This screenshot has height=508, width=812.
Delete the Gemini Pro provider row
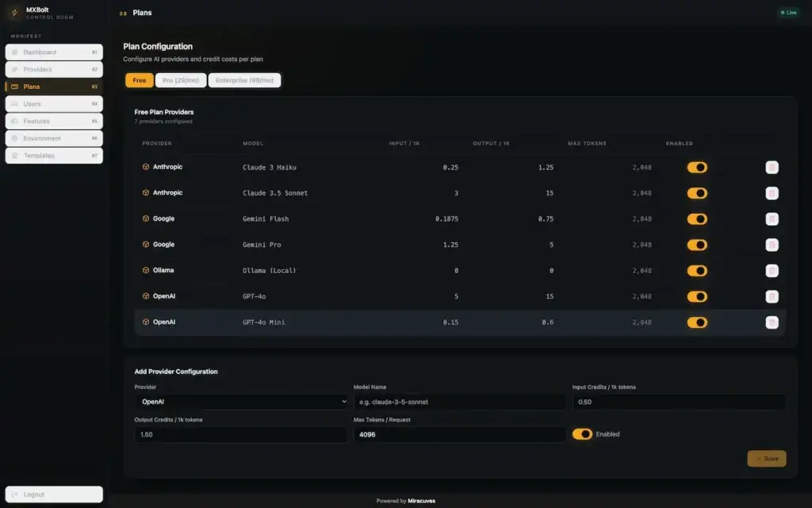[x=772, y=244]
